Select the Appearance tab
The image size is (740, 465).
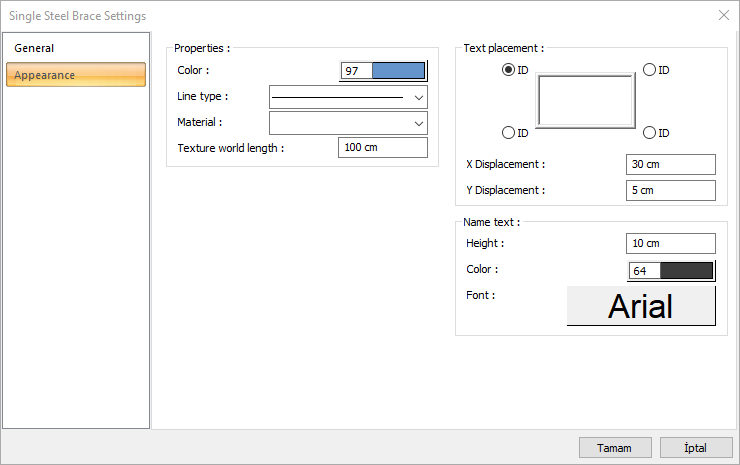[x=76, y=75]
